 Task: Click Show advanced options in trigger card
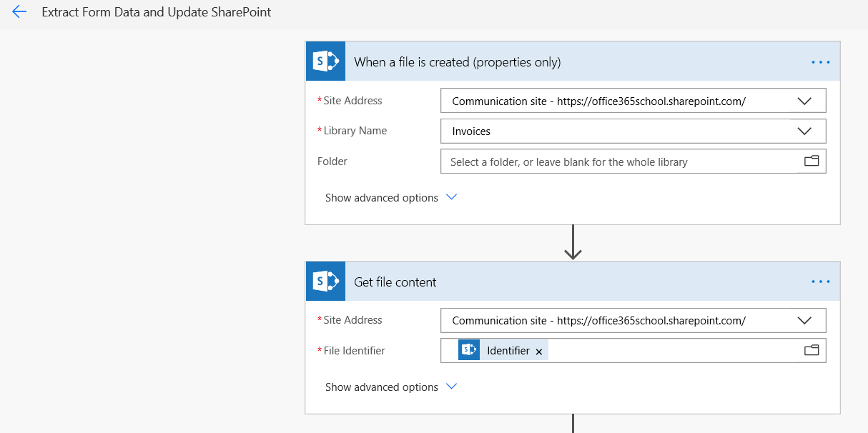click(382, 198)
